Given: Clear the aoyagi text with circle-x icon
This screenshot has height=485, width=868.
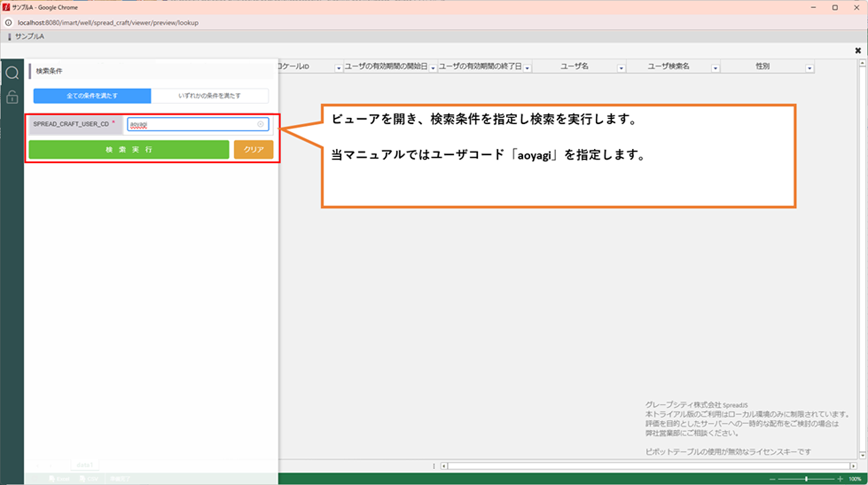Looking at the screenshot, I should point(261,124).
